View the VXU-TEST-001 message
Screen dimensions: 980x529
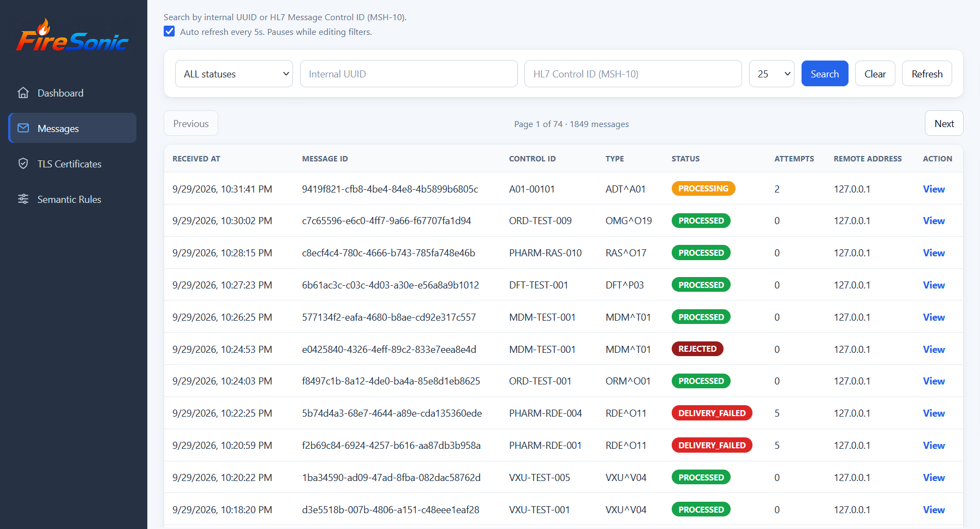tap(934, 509)
